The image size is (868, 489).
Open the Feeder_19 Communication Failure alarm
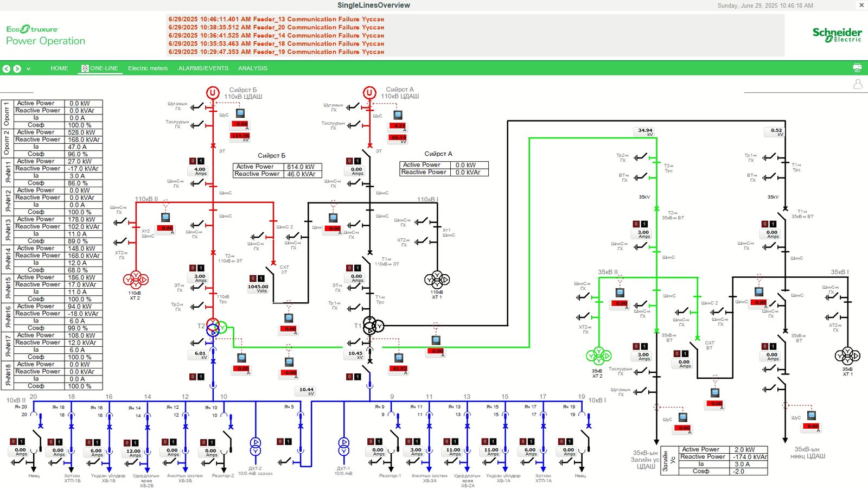[x=276, y=52]
